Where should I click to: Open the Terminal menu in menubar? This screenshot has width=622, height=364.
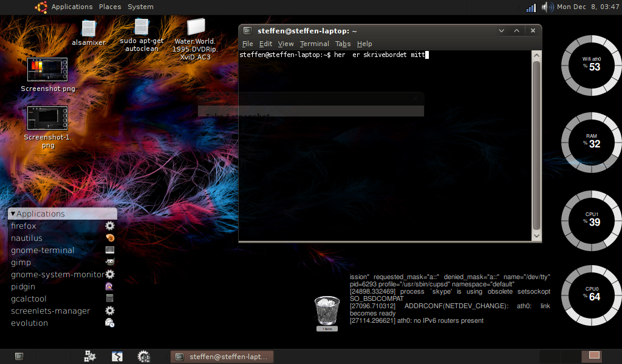[x=314, y=44]
